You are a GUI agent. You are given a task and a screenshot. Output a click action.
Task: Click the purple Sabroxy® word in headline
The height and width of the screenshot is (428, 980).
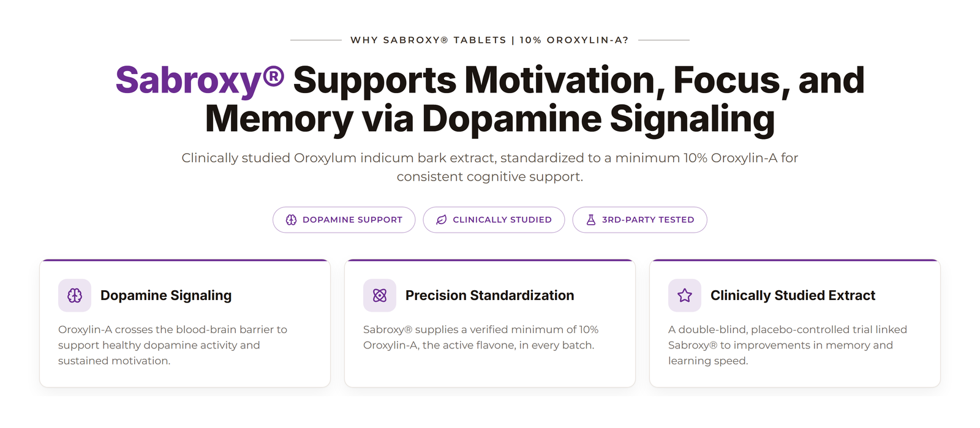point(200,80)
